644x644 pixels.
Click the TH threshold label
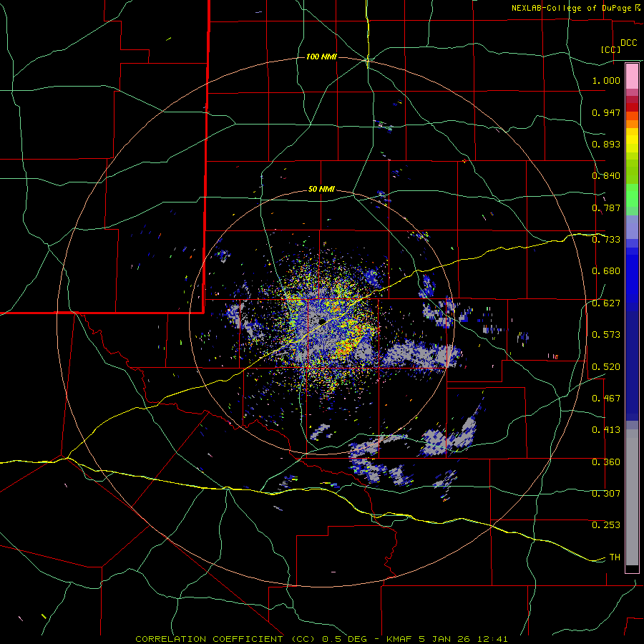(615, 557)
